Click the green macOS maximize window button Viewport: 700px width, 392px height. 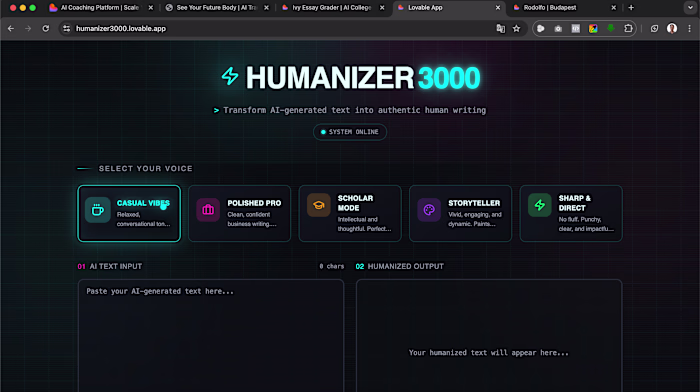(x=33, y=8)
